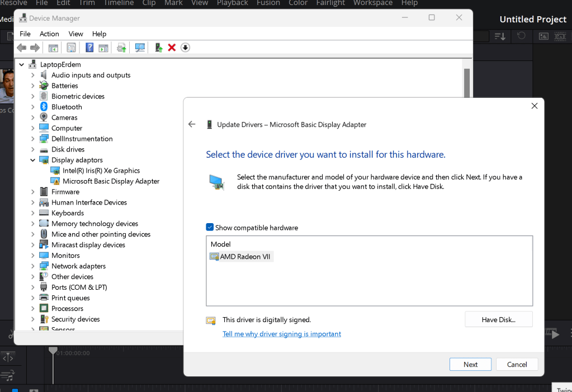572x392 pixels.
Task: Click the Untitled Project title in Resolve
Action: pyautogui.click(x=533, y=20)
